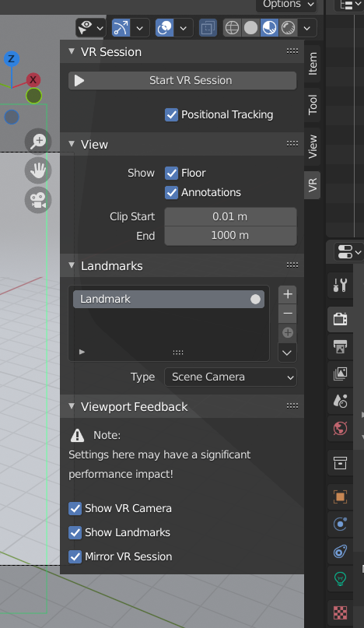The height and width of the screenshot is (628, 364).
Task: Select the VR sidebar tab
Action: coord(313,185)
